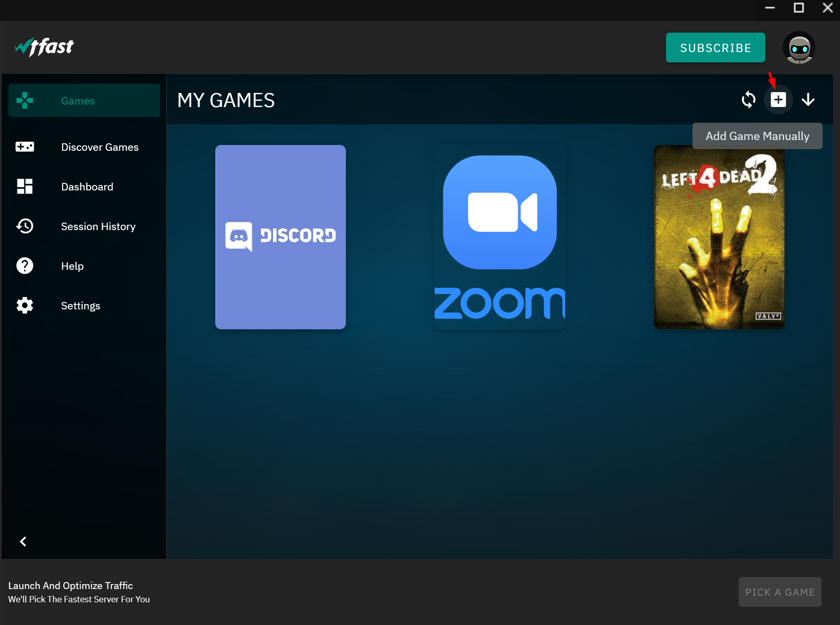Click the downward arrow sort icon

pos(808,100)
